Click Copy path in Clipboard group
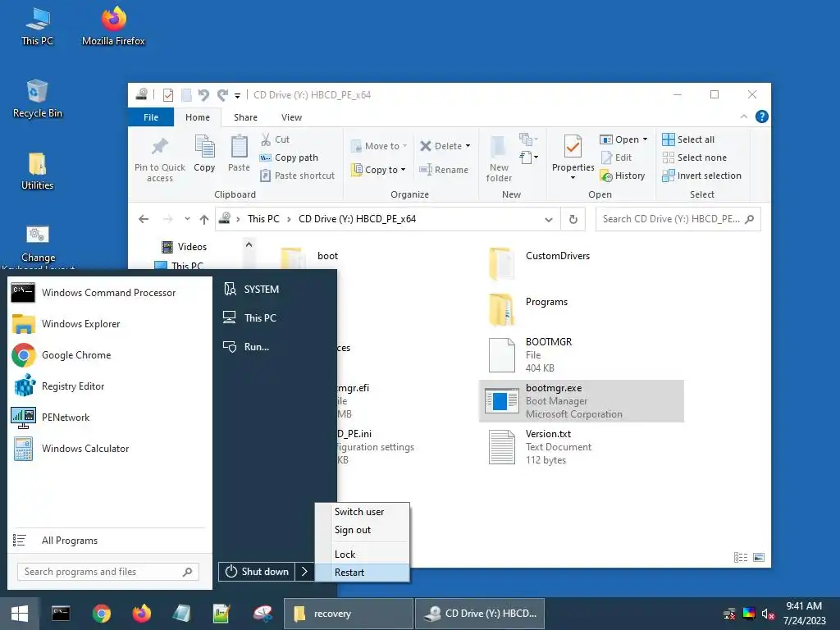Viewport: 840px width, 630px height. coord(290,157)
